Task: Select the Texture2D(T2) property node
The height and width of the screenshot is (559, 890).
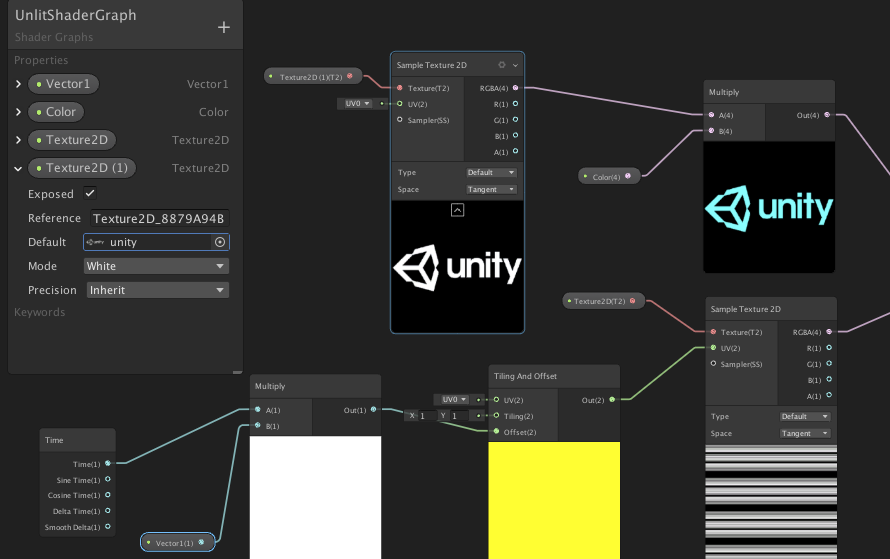Action: tap(603, 301)
